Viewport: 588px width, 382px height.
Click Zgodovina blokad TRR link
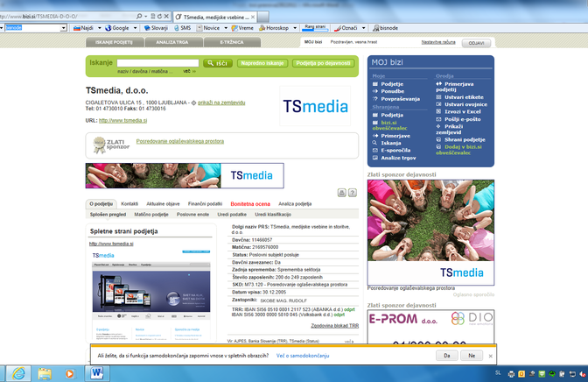pyautogui.click(x=334, y=326)
